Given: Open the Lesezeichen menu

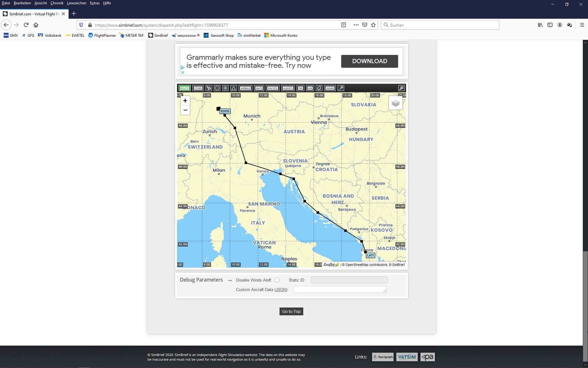Looking at the screenshot, I should click(77, 3).
